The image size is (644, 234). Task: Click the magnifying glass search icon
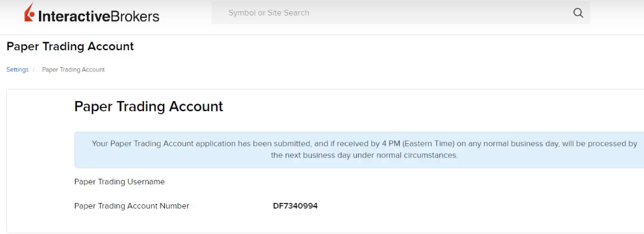coord(578,13)
